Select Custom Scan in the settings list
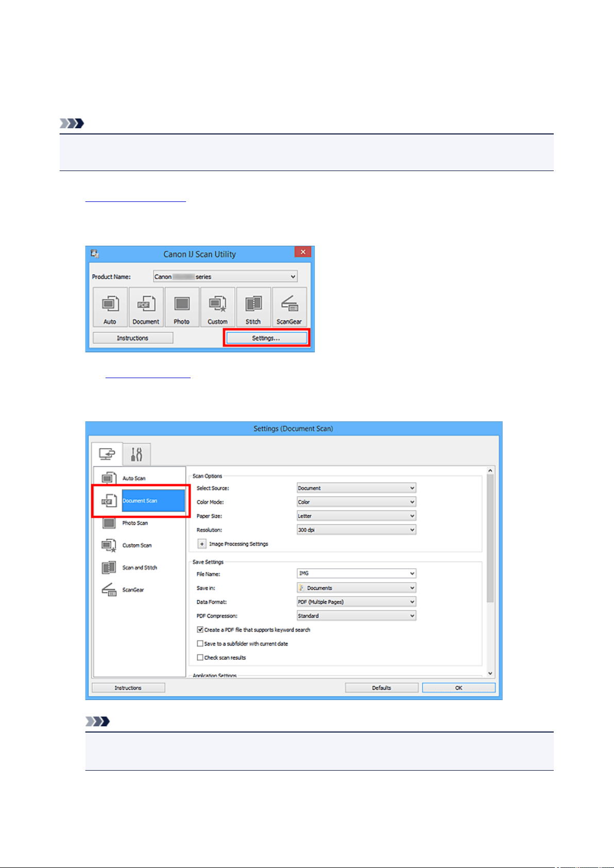 pos(139,545)
